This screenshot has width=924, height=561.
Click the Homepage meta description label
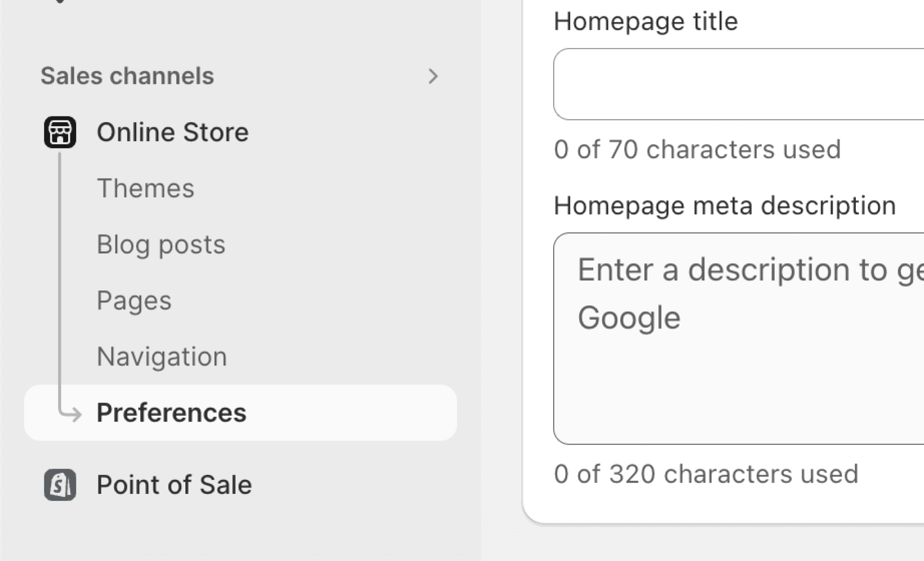coord(725,206)
